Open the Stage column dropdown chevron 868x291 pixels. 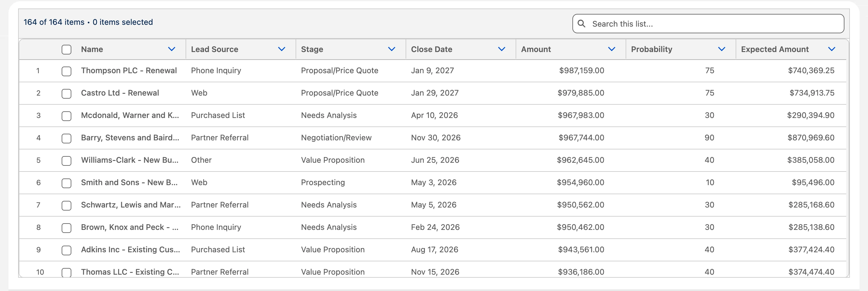tap(392, 49)
